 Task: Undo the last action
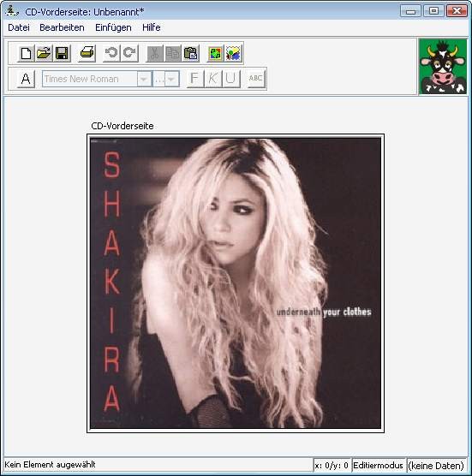(111, 53)
